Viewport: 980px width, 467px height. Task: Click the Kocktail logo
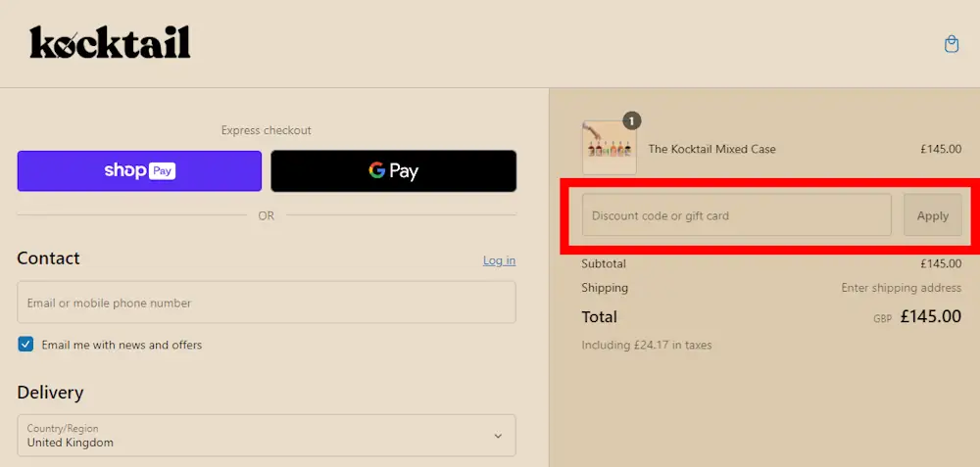pyautogui.click(x=110, y=42)
